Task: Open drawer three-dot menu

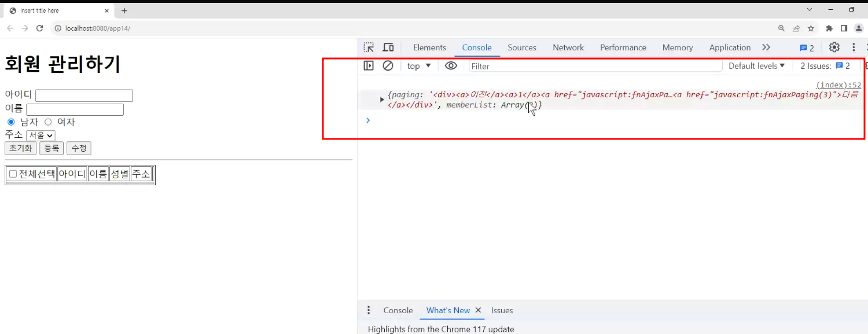Action: [369, 310]
